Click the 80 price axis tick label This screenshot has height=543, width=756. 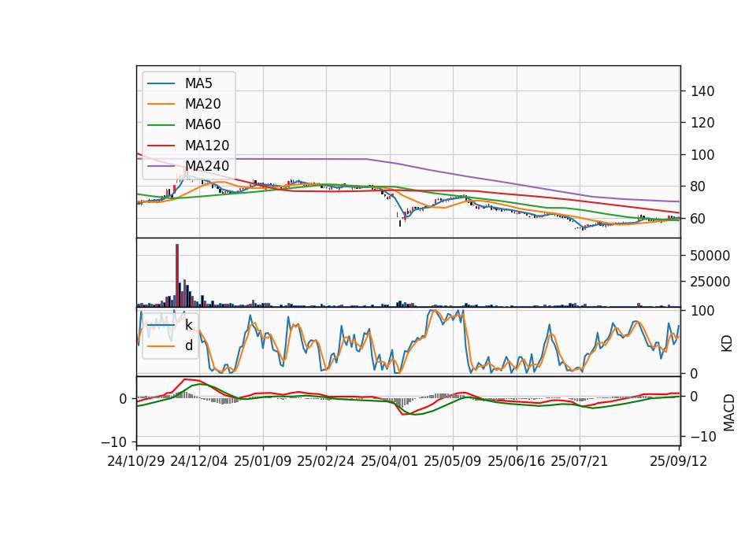coord(699,187)
